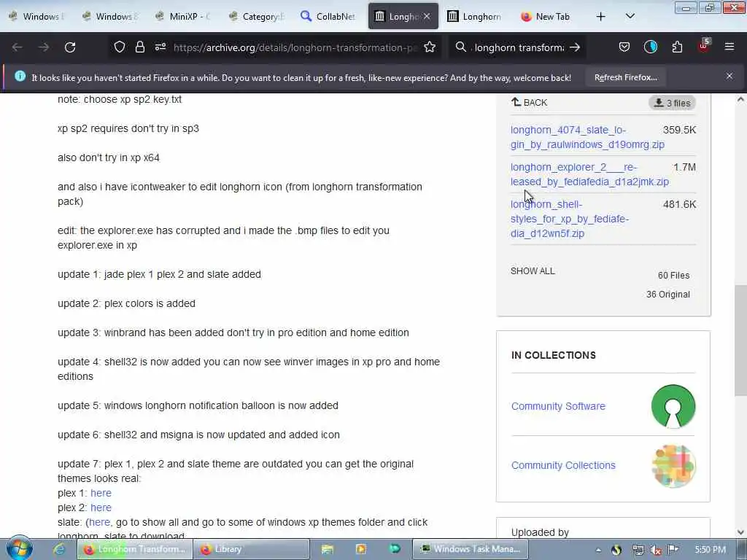
Task: Switch to the New Tab tab
Action: point(546,16)
